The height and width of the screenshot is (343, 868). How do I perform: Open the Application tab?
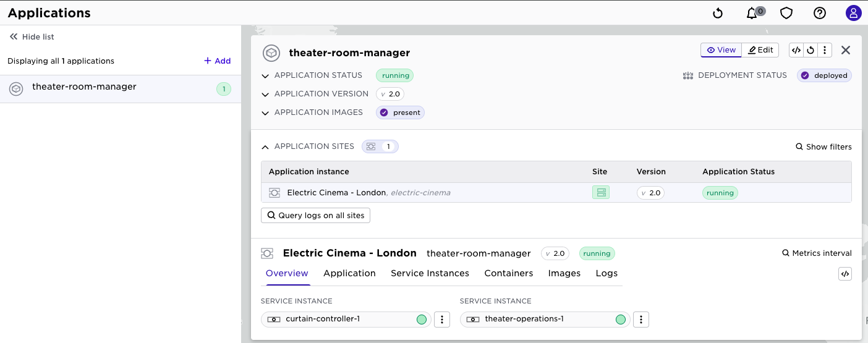(349, 273)
